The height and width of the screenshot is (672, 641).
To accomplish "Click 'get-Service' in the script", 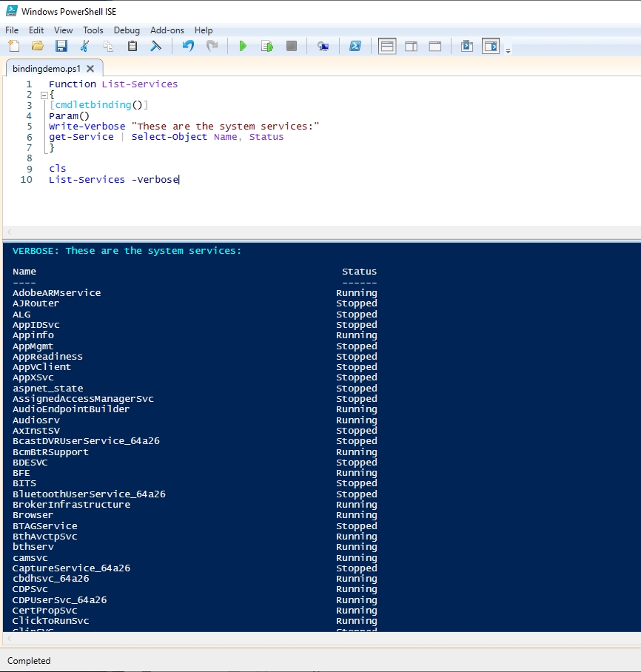I will (x=81, y=137).
